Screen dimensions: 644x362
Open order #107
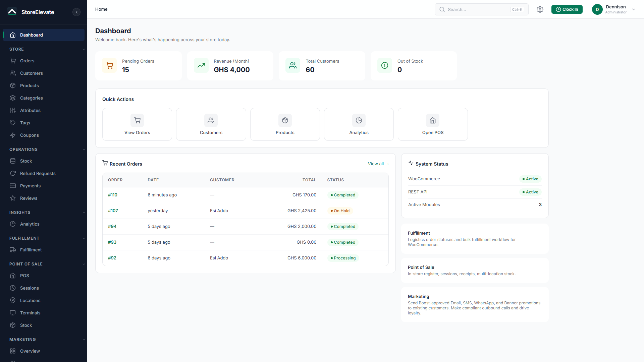click(x=113, y=211)
